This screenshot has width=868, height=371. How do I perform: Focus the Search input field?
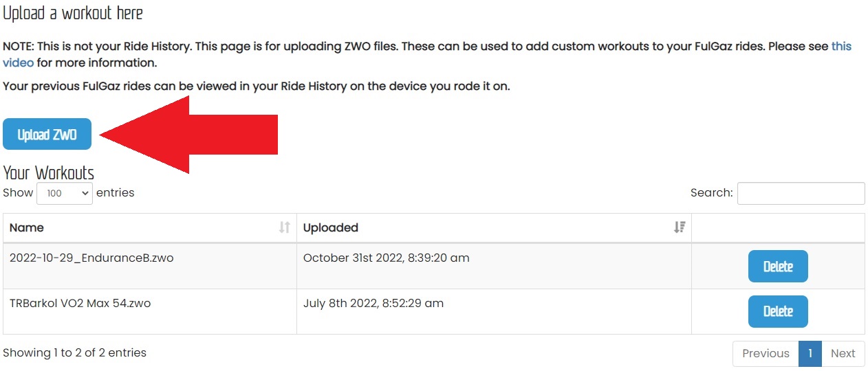801,193
